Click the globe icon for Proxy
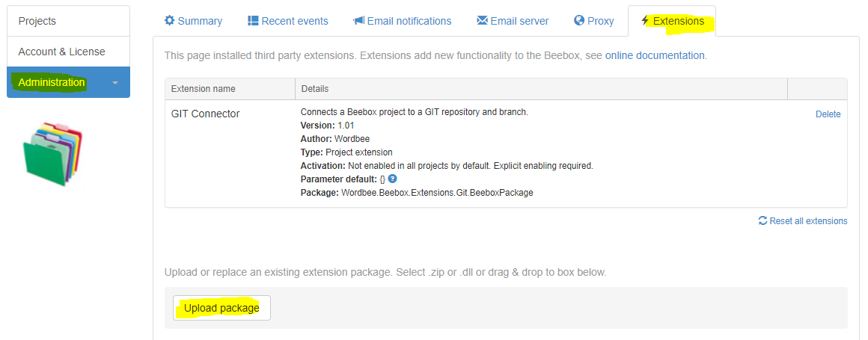Viewport: 868px width, 340px height. [579, 21]
